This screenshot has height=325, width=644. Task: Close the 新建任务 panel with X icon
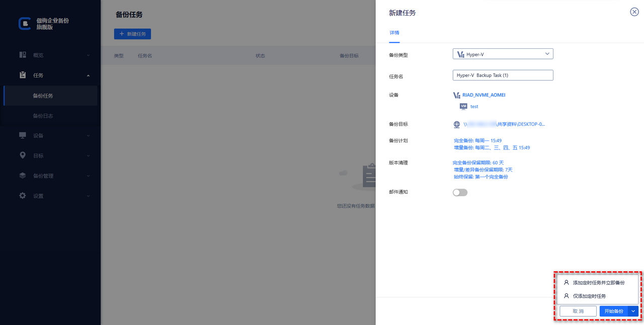click(x=634, y=12)
